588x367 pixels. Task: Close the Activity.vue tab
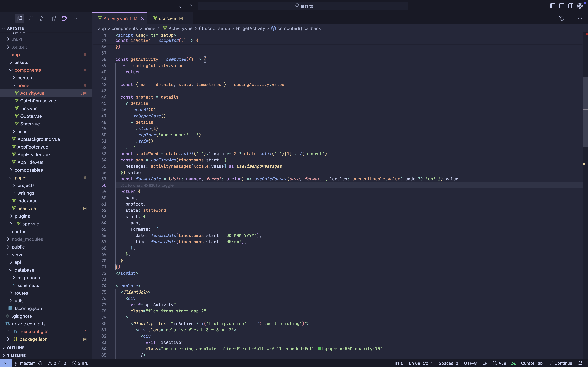pos(142,19)
